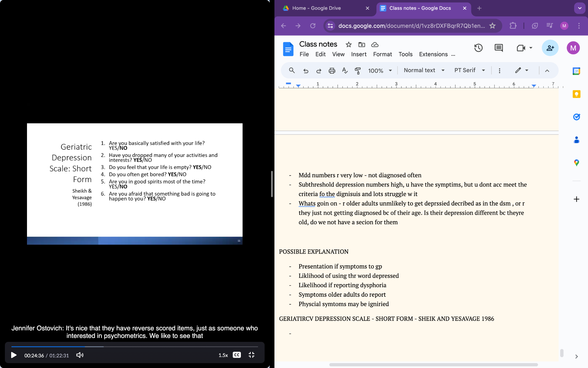Switch to Home - Google Drive tab
The image size is (588, 368).
click(x=316, y=8)
